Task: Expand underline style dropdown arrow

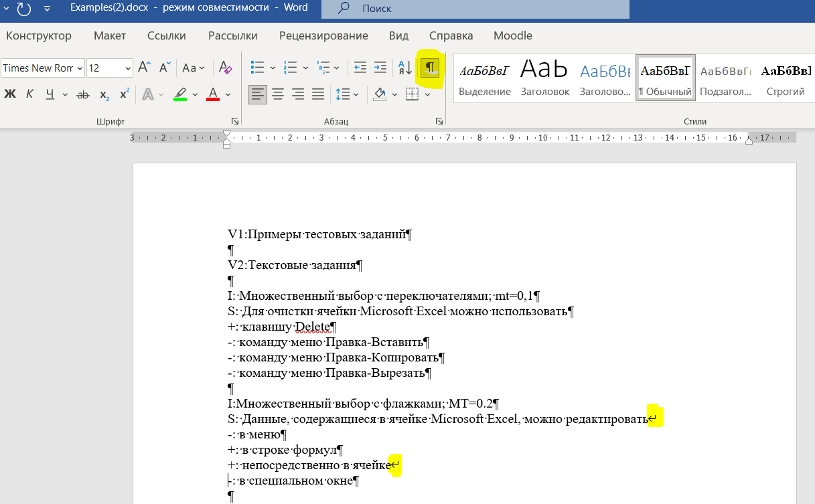Action: [x=65, y=94]
